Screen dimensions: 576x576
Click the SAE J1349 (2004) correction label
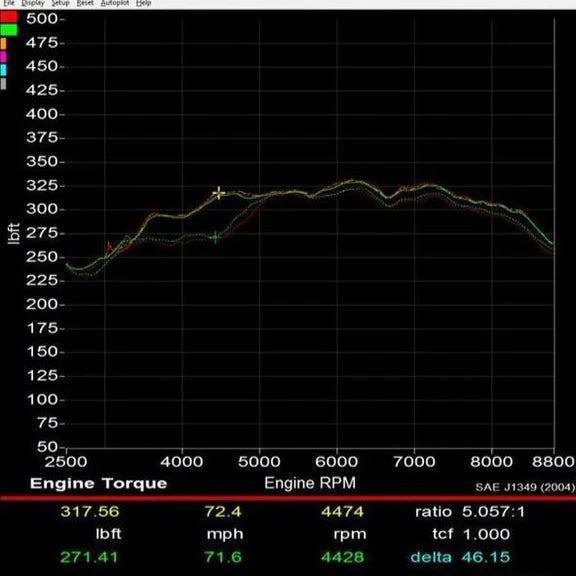coord(525,487)
